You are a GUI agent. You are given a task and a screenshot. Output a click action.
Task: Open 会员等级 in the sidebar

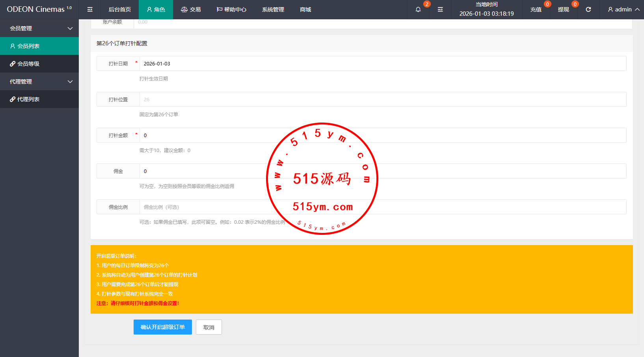tap(28, 64)
